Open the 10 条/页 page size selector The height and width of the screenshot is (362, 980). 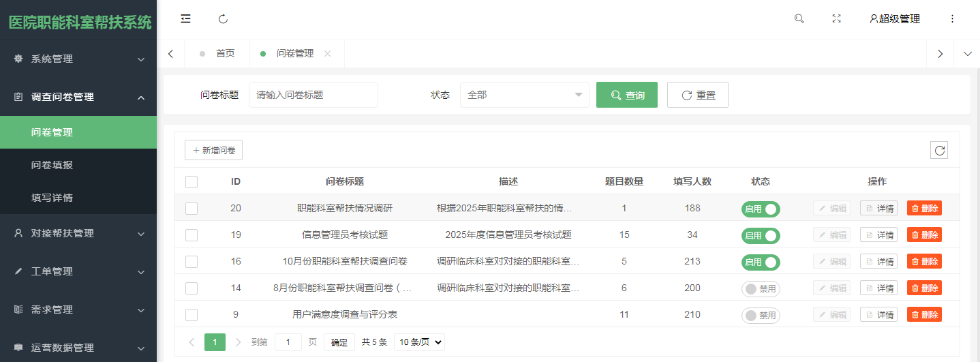[419, 342]
